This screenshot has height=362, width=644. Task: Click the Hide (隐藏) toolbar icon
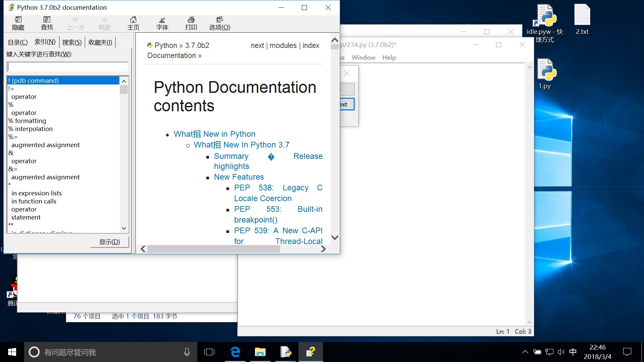18,23
